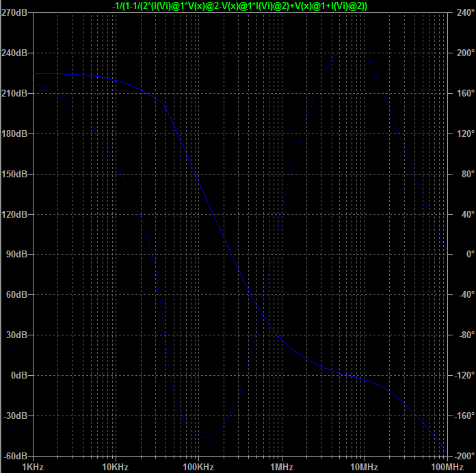Click the -200° right phase axis label
This screenshot has height=473, width=476.
(x=464, y=456)
